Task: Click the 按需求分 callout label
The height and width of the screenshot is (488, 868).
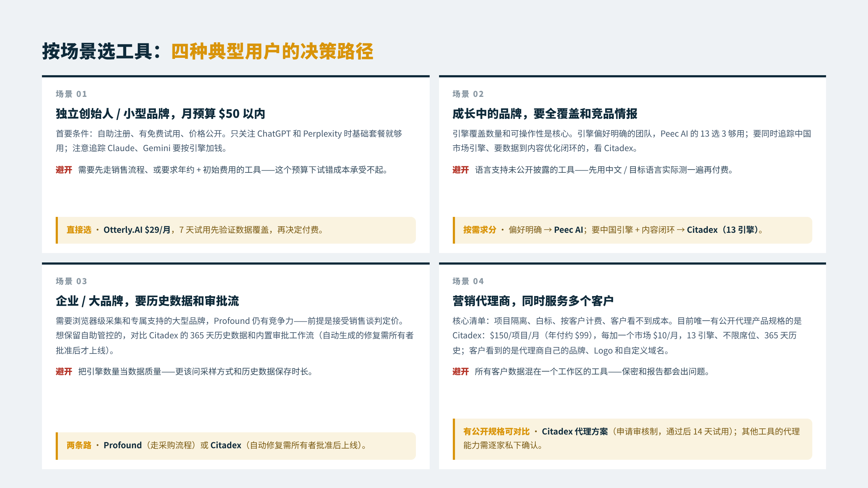Action: (480, 230)
